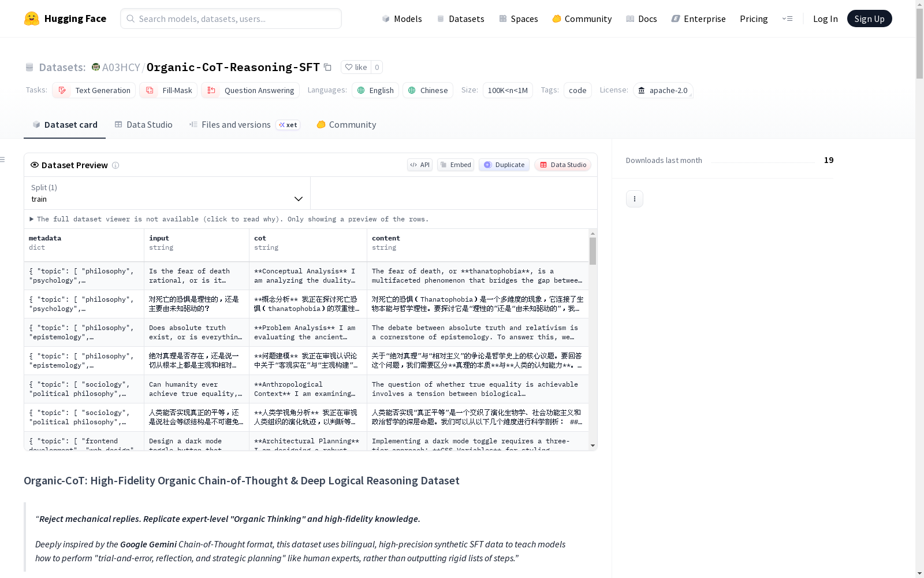Select content cell 'The fear of death, or **thanatophobia**'
Image resolution: width=924 pixels, height=578 pixels.
(478, 276)
